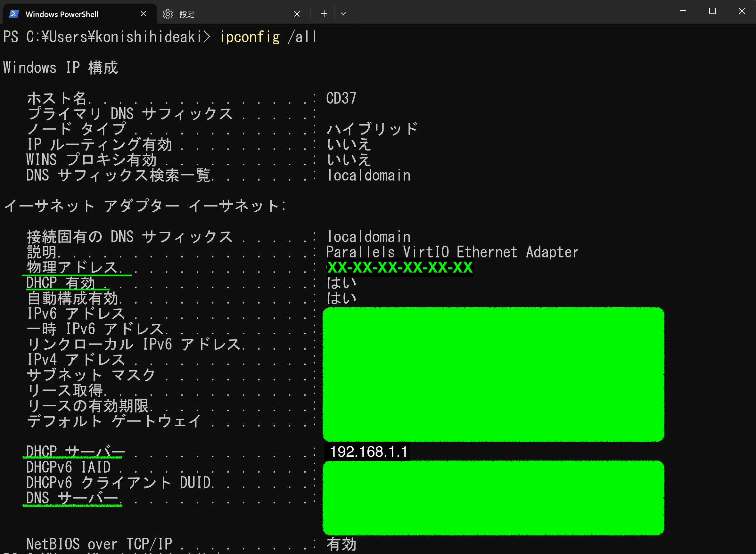The height and width of the screenshot is (554, 756).
Task: Maximize the terminal window
Action: click(x=712, y=11)
